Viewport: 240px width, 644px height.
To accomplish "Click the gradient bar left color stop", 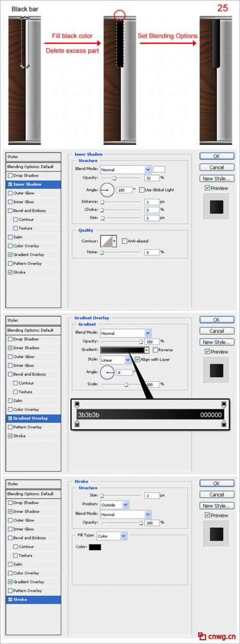I will pos(78,424).
